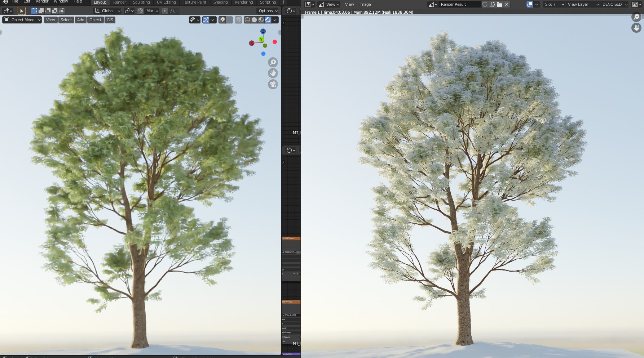Click the pan hand icon in 3D viewport
The image size is (644, 358).
273,73
